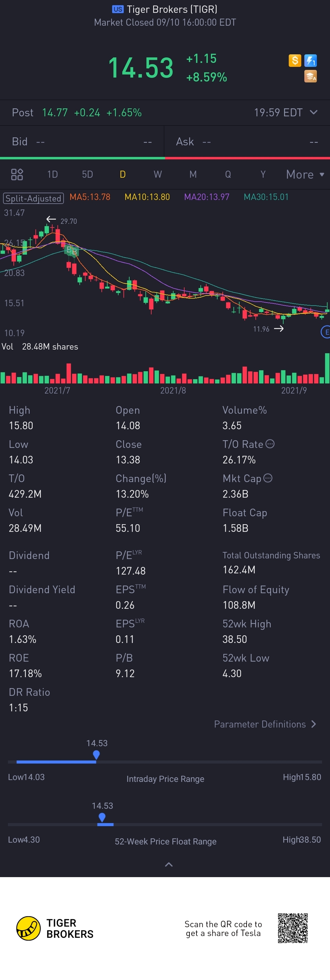Tap the US market flag badge
The height and width of the screenshot is (980, 330).
click(118, 9)
